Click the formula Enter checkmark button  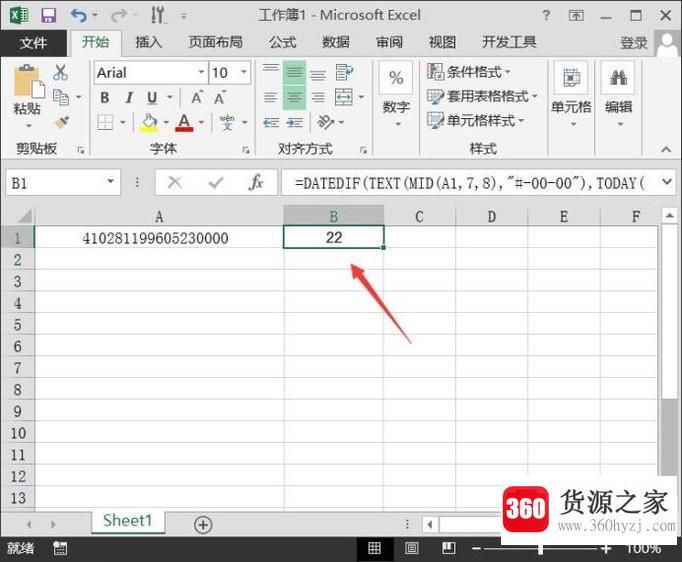point(216,182)
